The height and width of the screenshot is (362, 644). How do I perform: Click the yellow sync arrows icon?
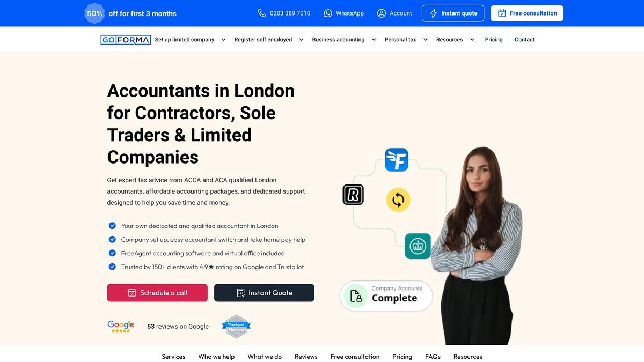point(398,200)
